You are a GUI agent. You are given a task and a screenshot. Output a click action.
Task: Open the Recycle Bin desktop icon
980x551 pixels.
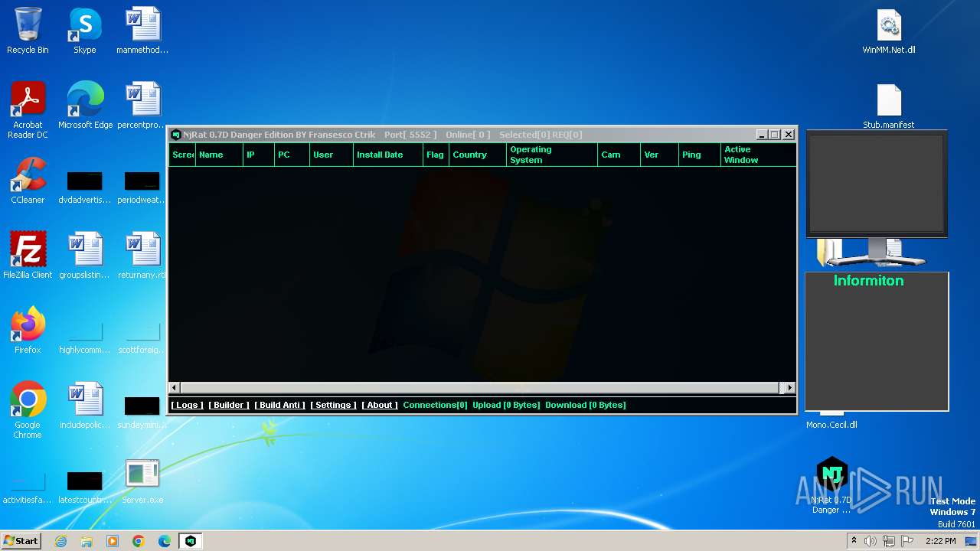coord(28,31)
